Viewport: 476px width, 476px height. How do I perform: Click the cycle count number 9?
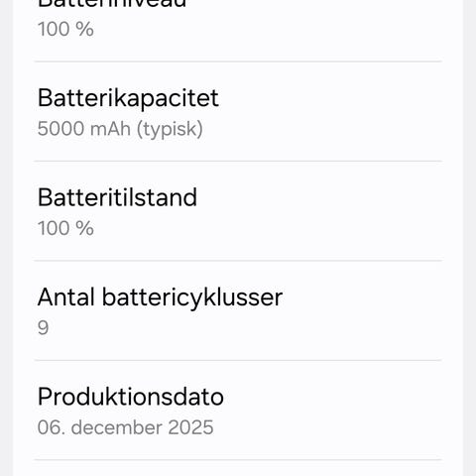click(43, 328)
